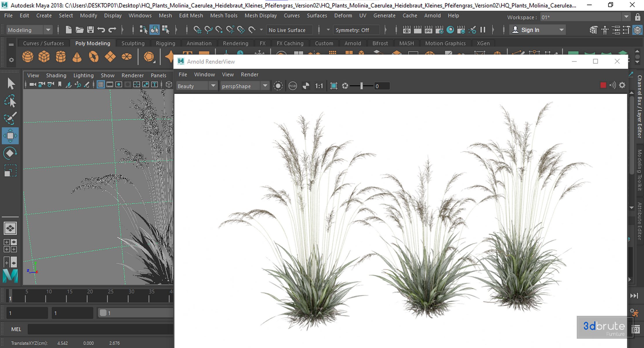Viewport: 644px width, 348px height.
Task: Select the Move tool in toolbox
Action: pos(10,136)
